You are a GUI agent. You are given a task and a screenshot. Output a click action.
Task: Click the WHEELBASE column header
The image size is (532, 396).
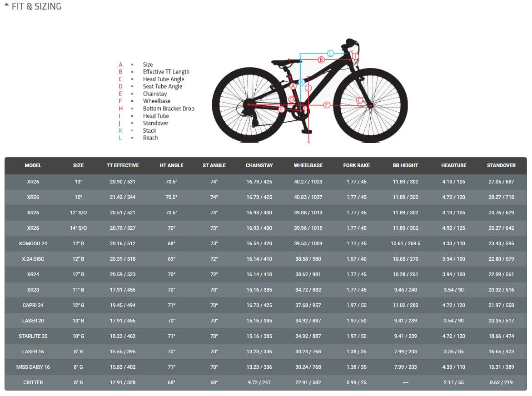(x=308, y=166)
